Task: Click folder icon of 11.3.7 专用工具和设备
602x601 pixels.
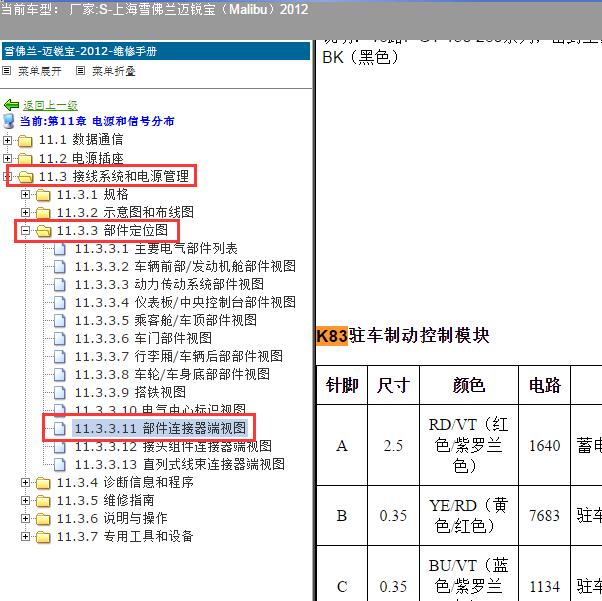Action: (43, 537)
